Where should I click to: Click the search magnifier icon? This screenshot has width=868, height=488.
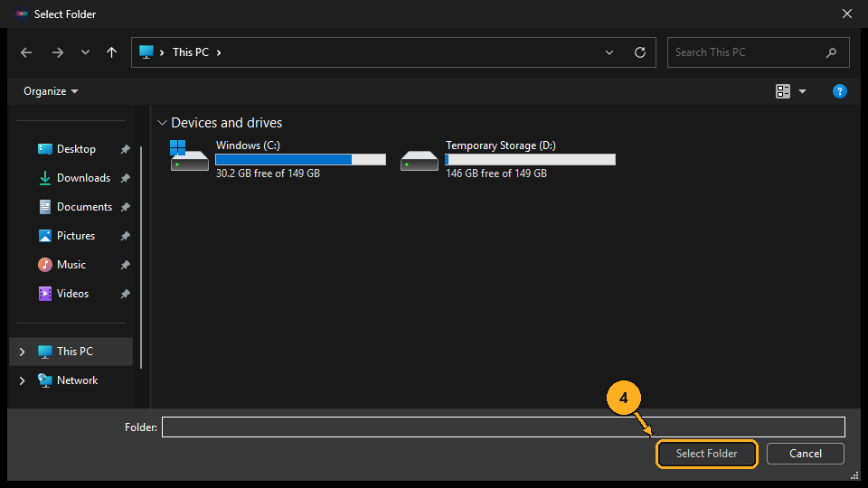[831, 52]
